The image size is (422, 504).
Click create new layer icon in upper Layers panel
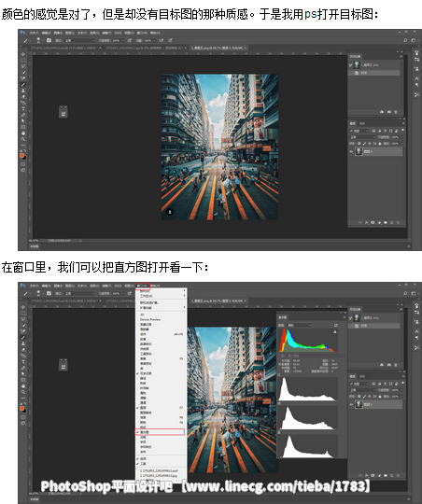click(x=392, y=222)
